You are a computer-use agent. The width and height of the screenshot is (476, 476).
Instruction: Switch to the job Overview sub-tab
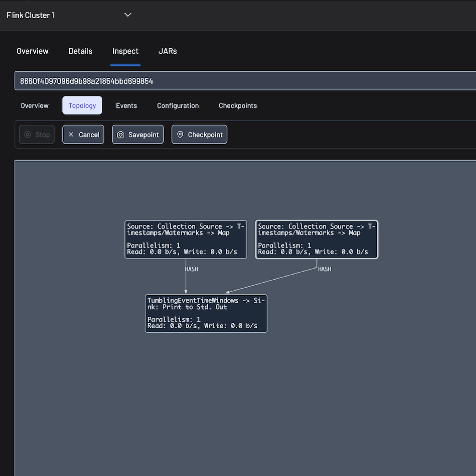click(x=34, y=106)
